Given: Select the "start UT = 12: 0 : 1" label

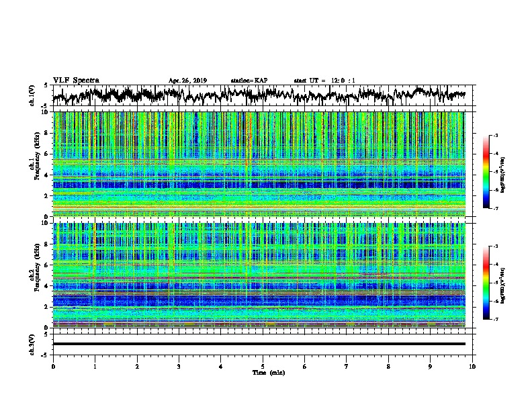Looking at the screenshot, I should point(324,81).
